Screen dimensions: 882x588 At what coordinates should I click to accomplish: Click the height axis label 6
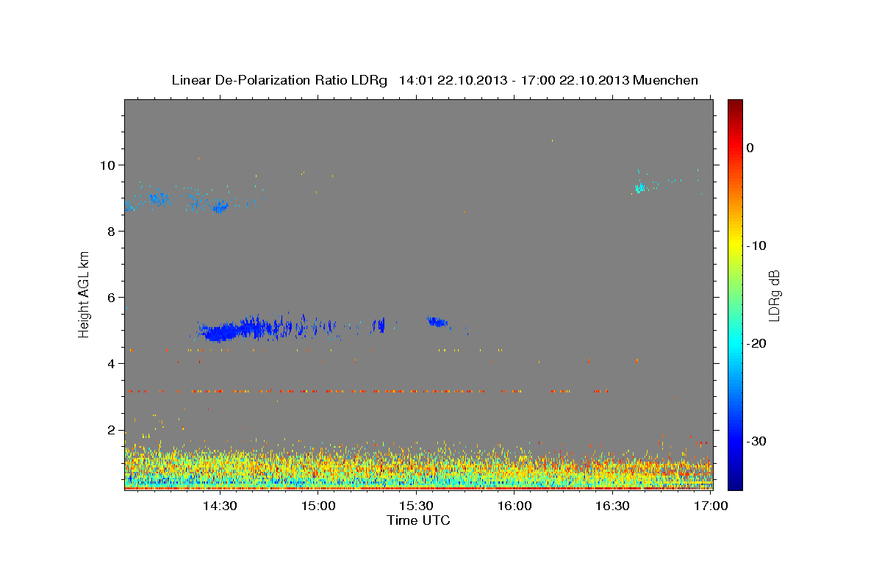(112, 297)
